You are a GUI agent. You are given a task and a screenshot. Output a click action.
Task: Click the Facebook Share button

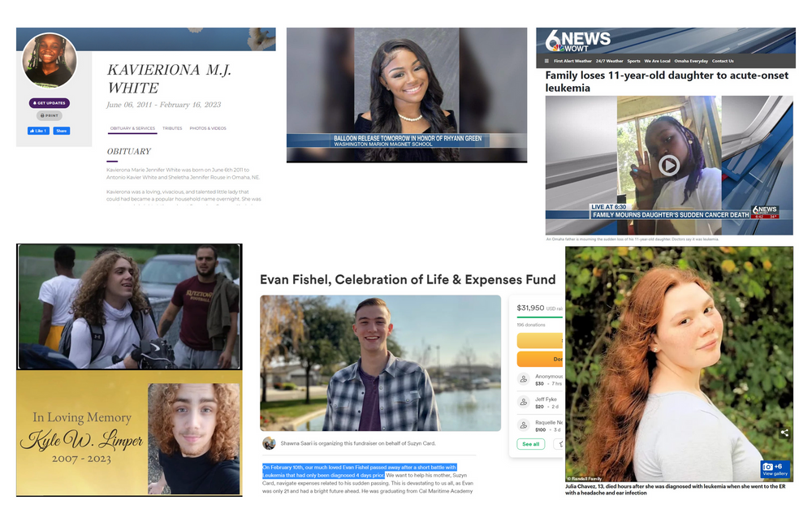pos(62,131)
